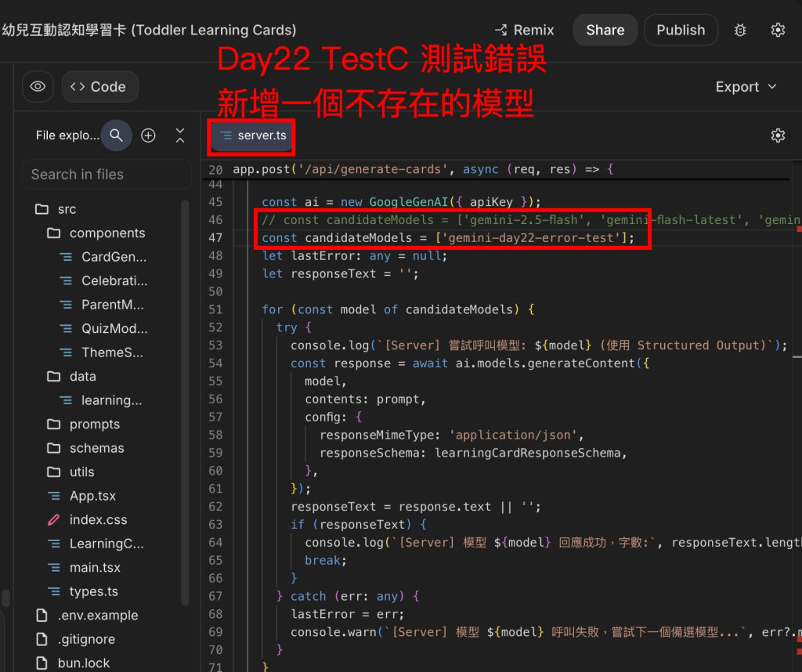Click 'lastError = err;' on line 68

click(x=347, y=614)
